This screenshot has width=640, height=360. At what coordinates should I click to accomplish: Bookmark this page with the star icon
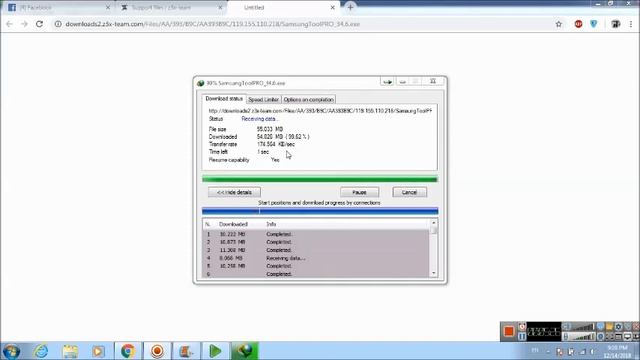click(x=558, y=24)
